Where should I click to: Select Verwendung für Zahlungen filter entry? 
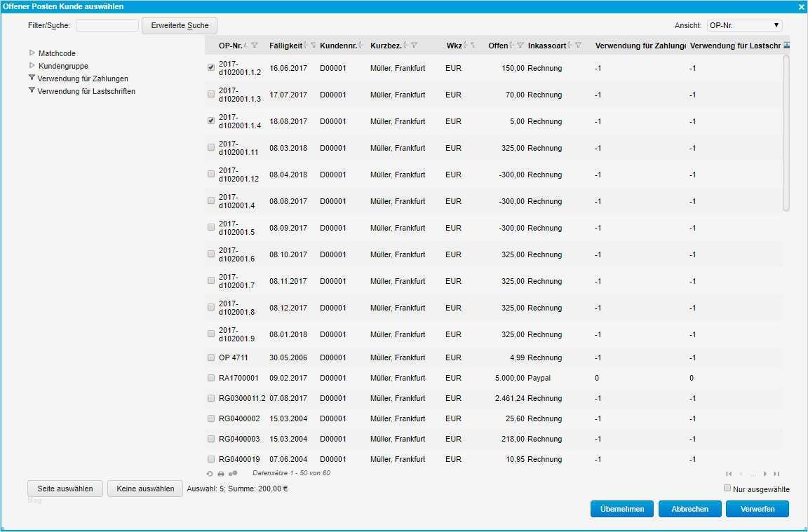83,79
